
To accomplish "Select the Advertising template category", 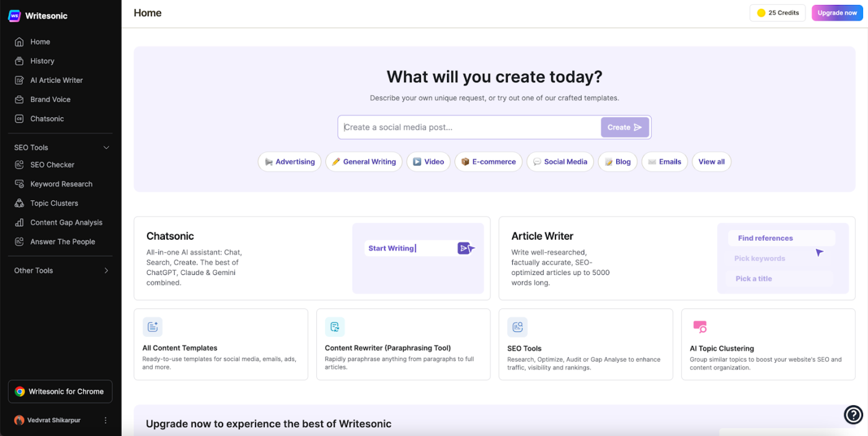I will pos(290,162).
